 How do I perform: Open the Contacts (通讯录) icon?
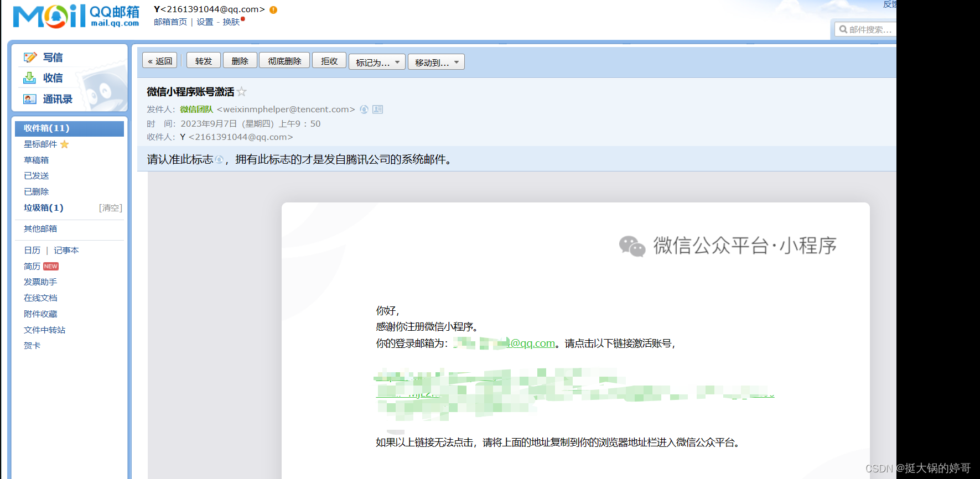30,99
